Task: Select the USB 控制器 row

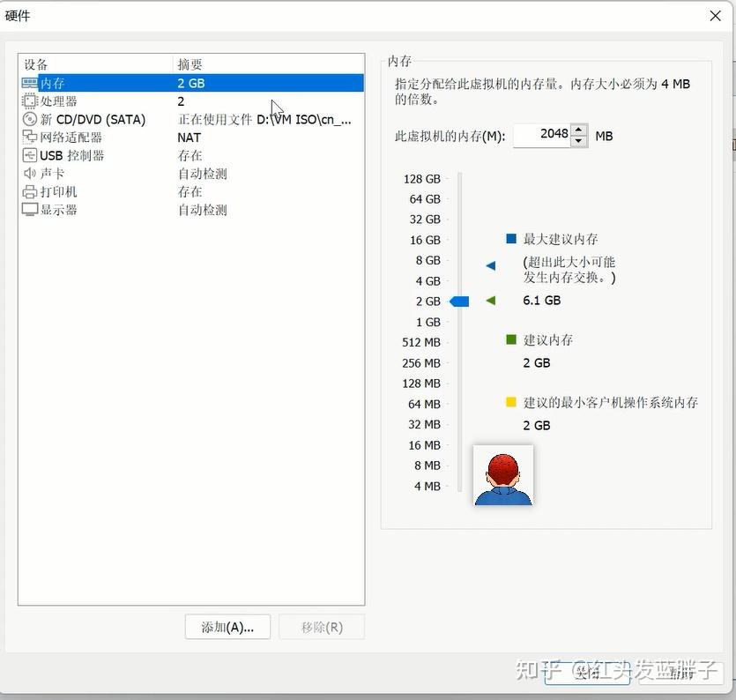Action: click(x=106, y=155)
